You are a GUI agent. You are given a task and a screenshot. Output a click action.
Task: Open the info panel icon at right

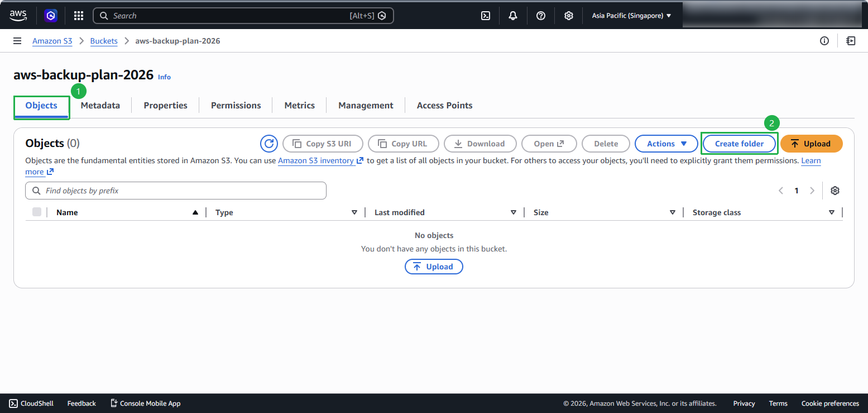(824, 41)
